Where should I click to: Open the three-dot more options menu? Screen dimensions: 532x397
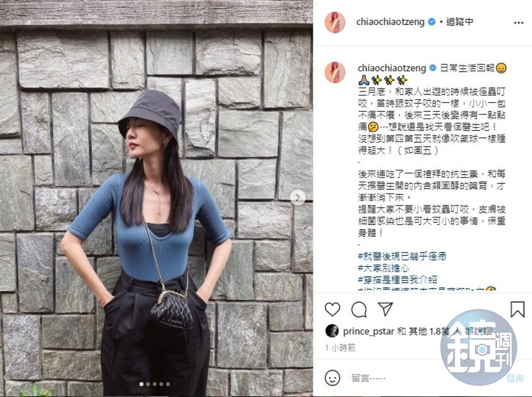pos(518,23)
